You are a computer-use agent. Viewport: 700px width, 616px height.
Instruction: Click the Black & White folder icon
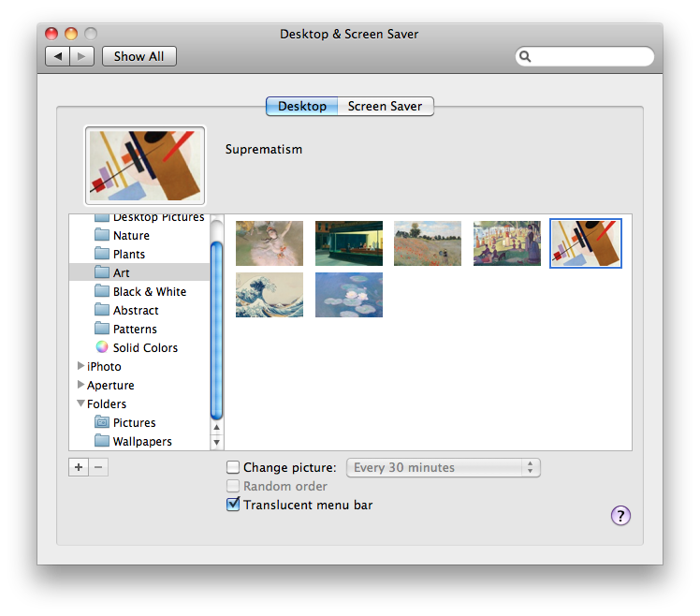(x=102, y=291)
